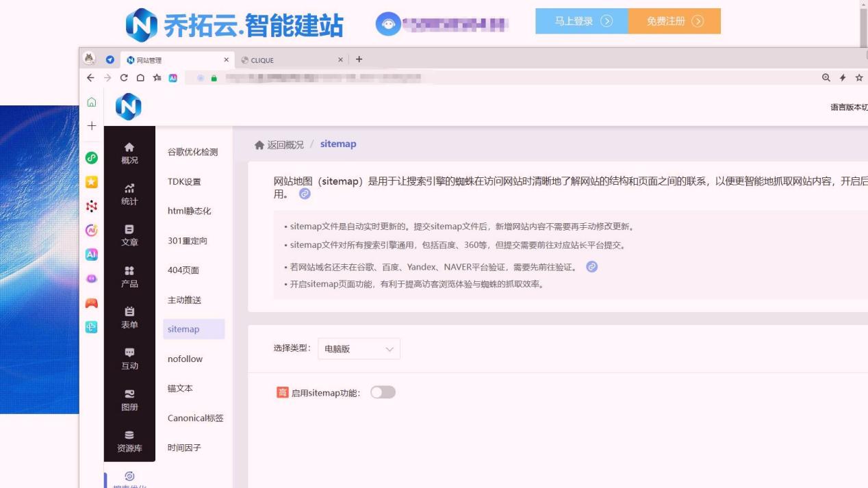Enable the 启用sitemap功能 toggle switch
This screenshot has width=868, height=488.
click(x=383, y=392)
